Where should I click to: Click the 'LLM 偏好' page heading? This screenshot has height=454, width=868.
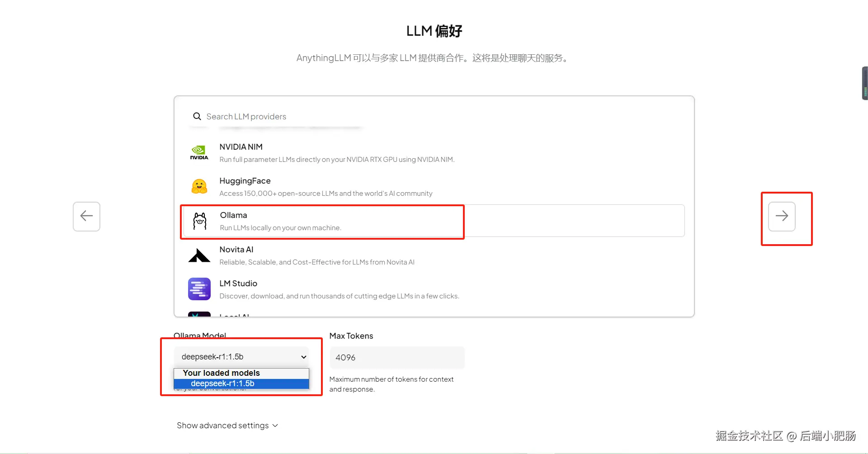coord(434,31)
